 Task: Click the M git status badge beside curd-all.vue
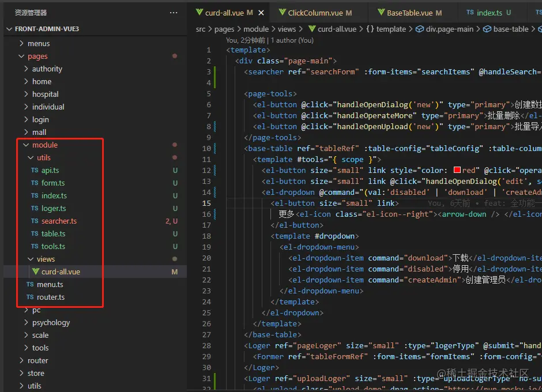click(175, 272)
